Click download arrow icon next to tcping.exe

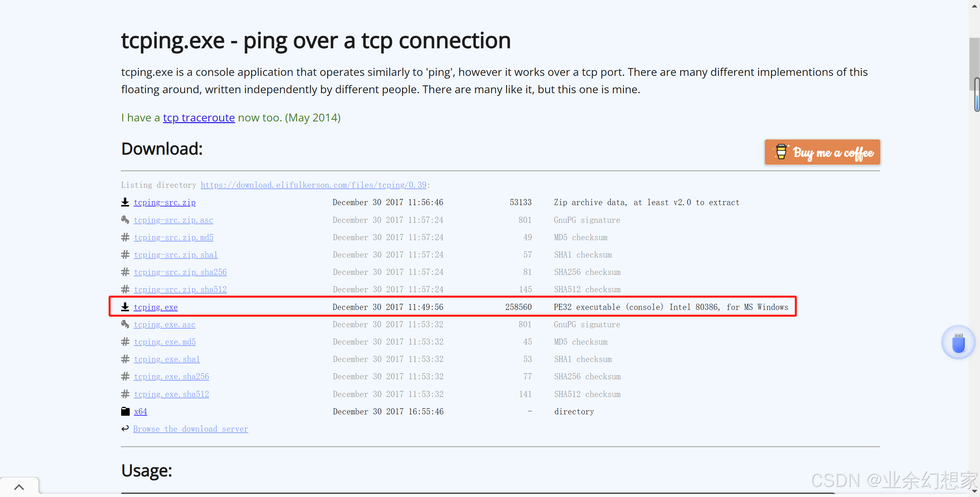coord(125,307)
